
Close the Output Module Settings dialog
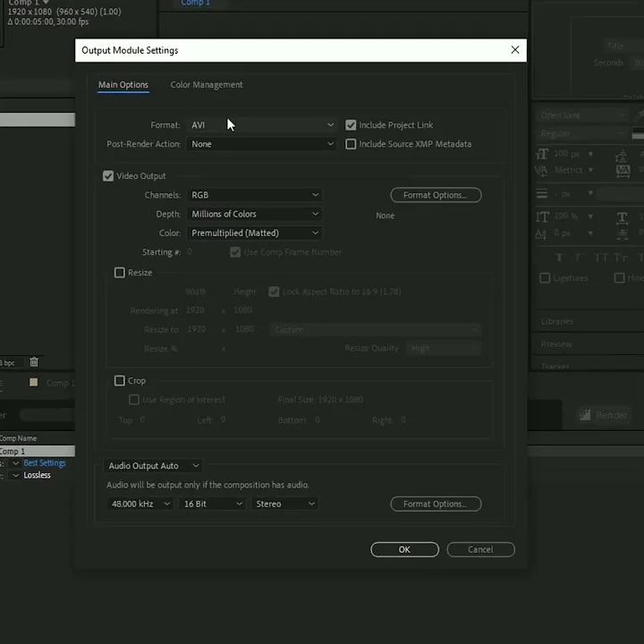pos(514,50)
